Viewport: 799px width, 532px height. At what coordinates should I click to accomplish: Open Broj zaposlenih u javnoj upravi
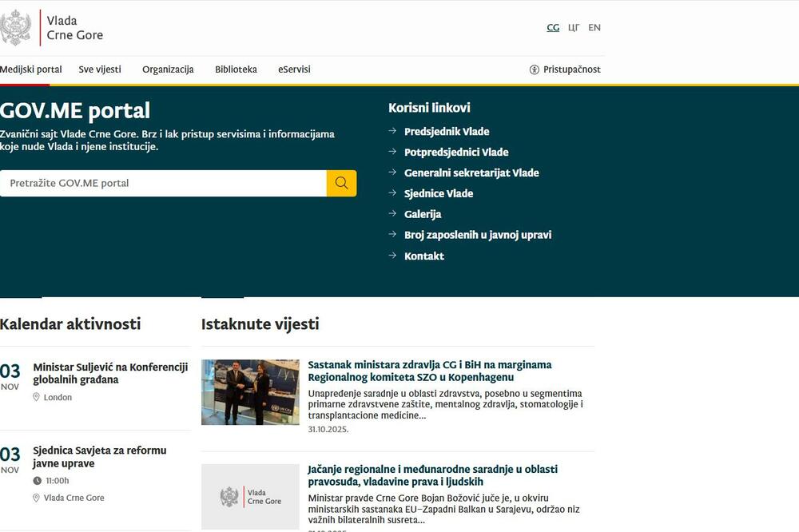[478, 235]
